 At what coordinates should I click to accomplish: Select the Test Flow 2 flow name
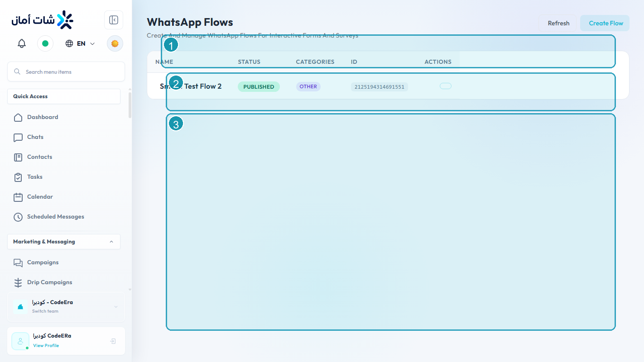point(191,86)
